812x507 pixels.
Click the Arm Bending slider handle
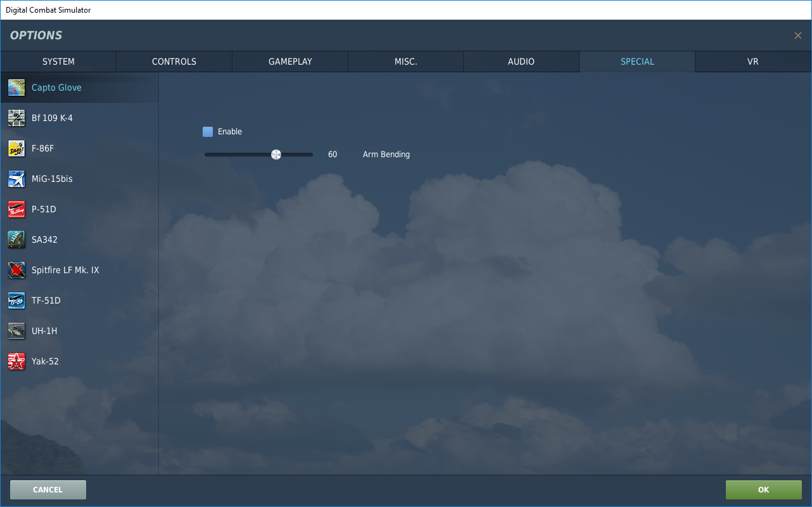(276, 155)
